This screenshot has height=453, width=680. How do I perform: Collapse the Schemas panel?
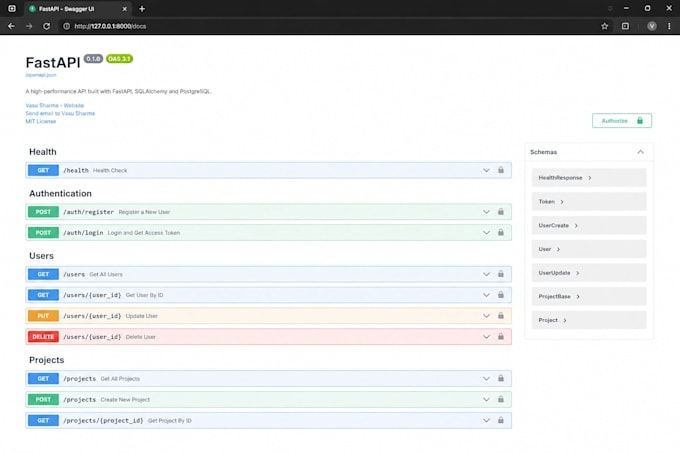point(640,152)
